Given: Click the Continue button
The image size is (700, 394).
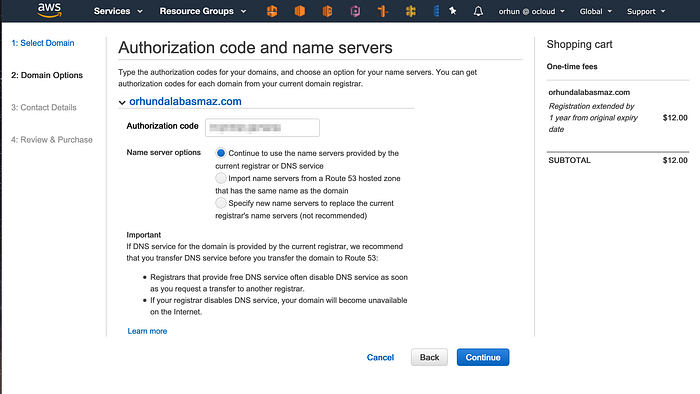Looking at the screenshot, I should coord(483,357).
